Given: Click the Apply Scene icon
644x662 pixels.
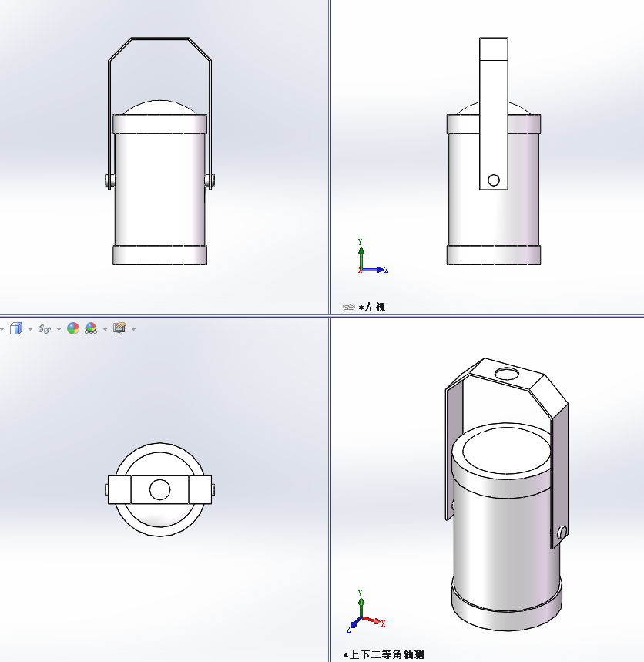Looking at the screenshot, I should pyautogui.click(x=91, y=328).
